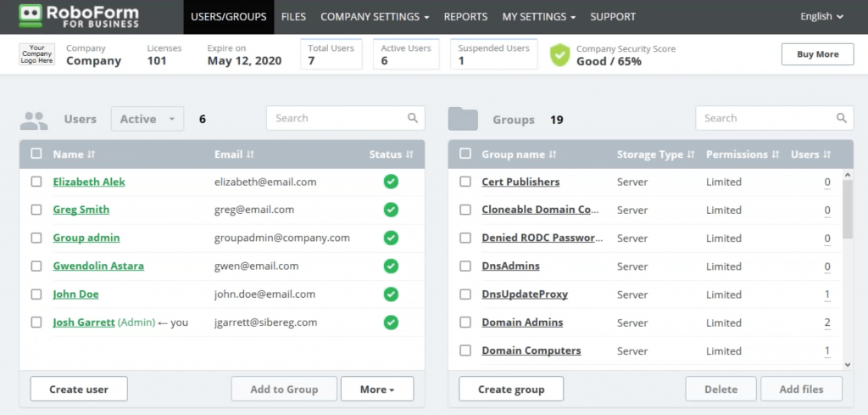The height and width of the screenshot is (415, 868).
Task: Sort groups by Storage Type arrows
Action: pyautogui.click(x=690, y=154)
